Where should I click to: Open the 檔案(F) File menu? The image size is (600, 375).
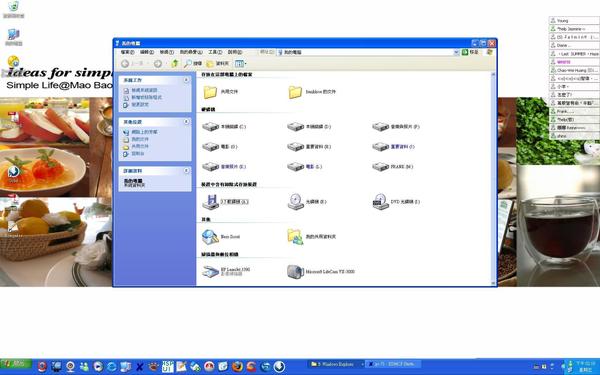point(127,52)
